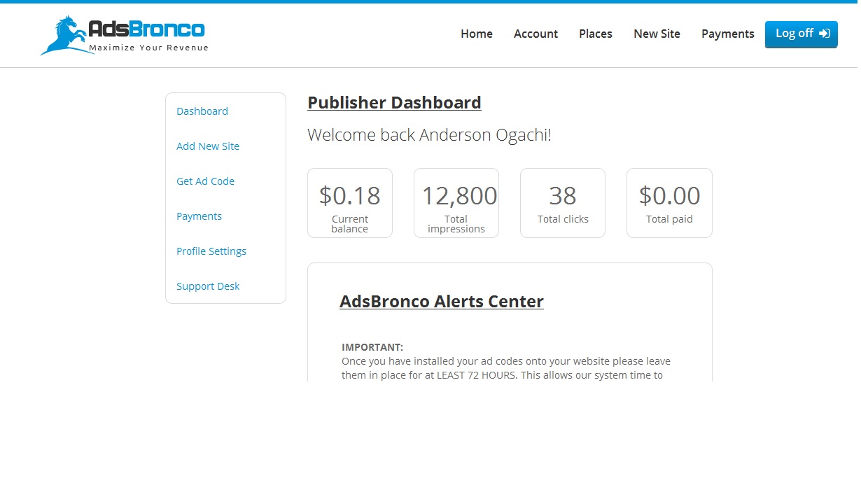861x504 pixels.
Task: Open Get Ad Code in sidebar
Action: point(205,181)
